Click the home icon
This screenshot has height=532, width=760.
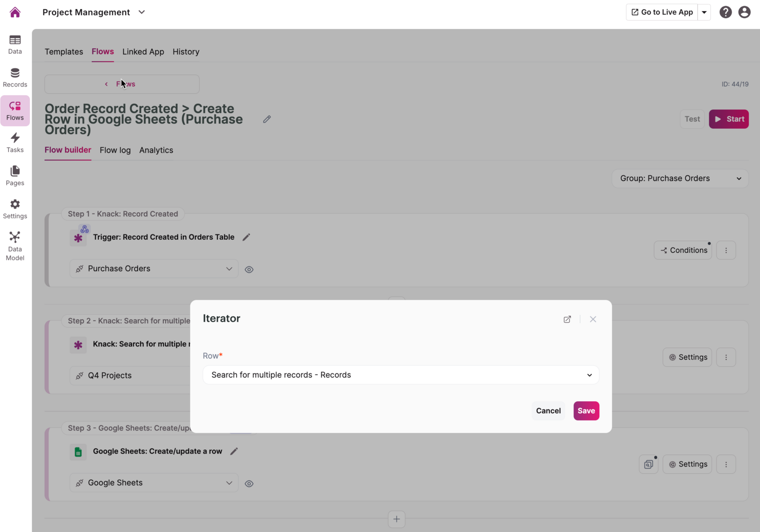click(x=15, y=12)
